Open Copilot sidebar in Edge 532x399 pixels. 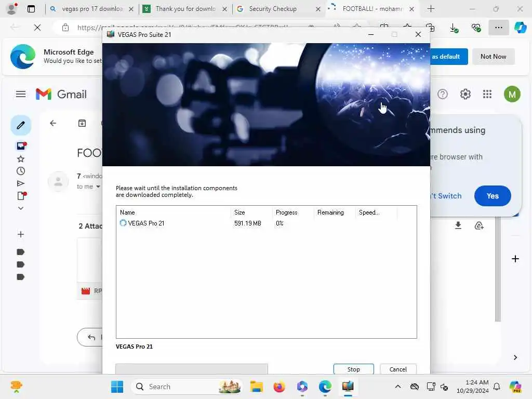520,28
